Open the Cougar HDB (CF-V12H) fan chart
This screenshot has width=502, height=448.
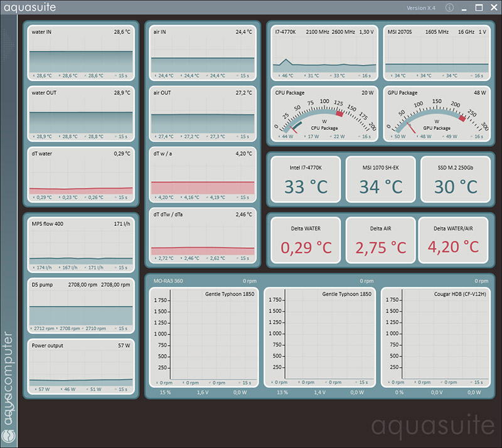coord(435,337)
